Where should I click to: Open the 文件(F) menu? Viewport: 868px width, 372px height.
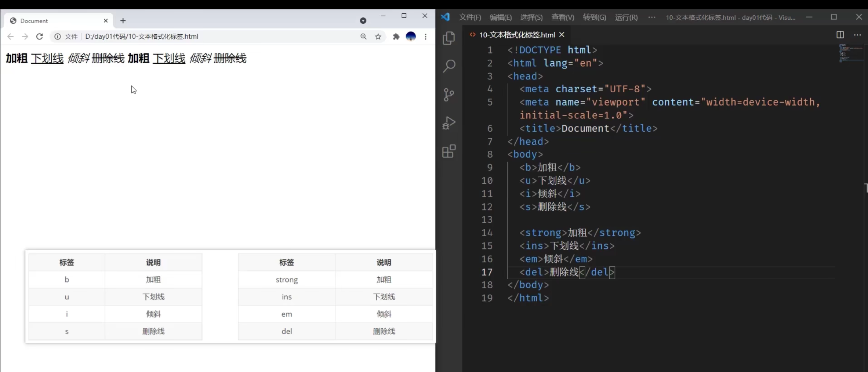point(470,17)
